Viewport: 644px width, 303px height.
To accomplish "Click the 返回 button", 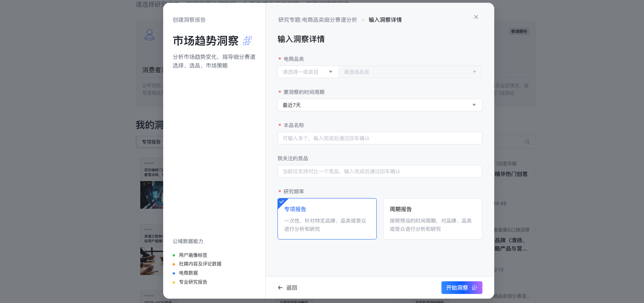I will [292, 288].
